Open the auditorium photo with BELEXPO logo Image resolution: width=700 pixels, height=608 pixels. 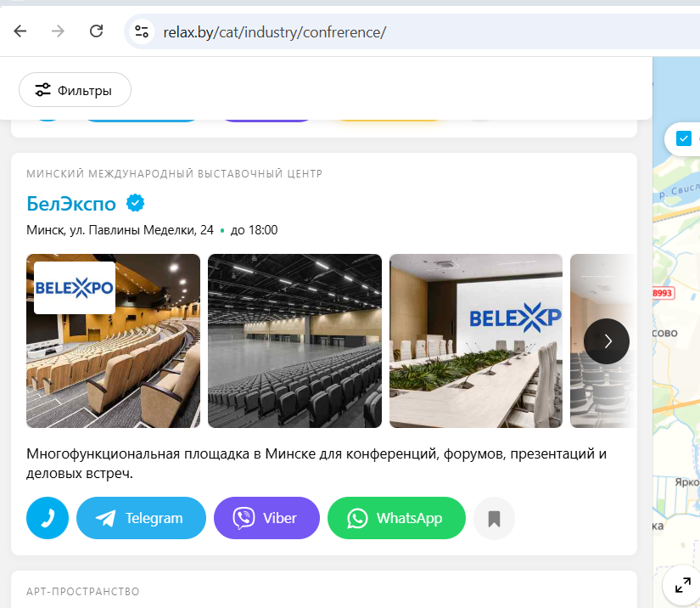point(113,341)
